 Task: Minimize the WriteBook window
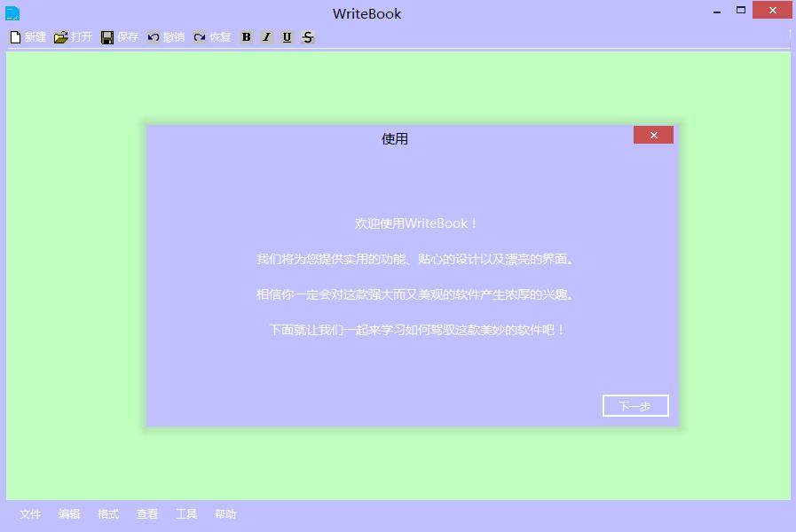pyautogui.click(x=719, y=11)
